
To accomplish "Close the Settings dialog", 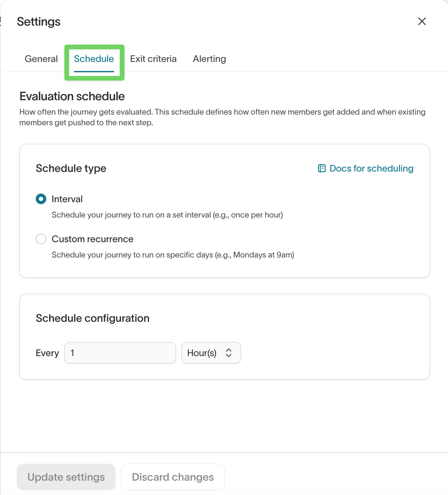I will tap(422, 21).
